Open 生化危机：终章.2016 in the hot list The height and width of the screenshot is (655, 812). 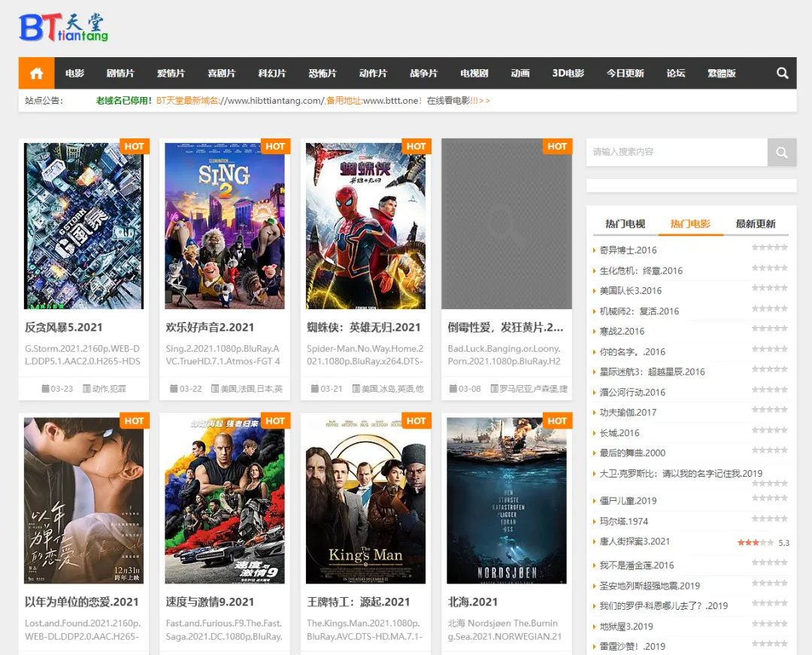pyautogui.click(x=641, y=271)
